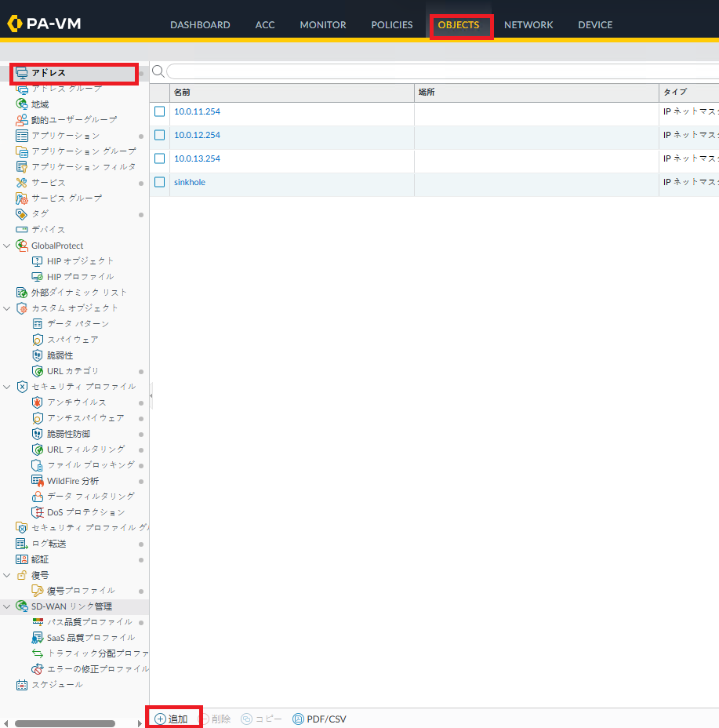
Task: Tick the 10.0.13.254 row checkbox
Action: tap(160, 158)
